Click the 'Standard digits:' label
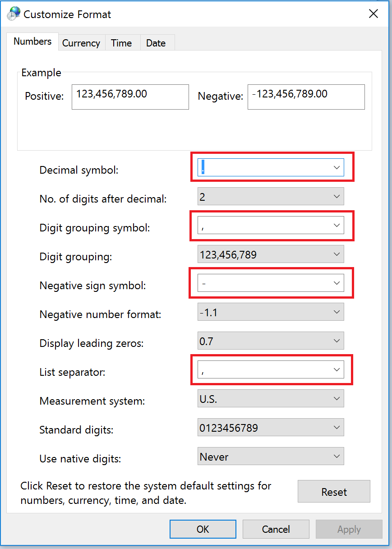 (x=77, y=430)
